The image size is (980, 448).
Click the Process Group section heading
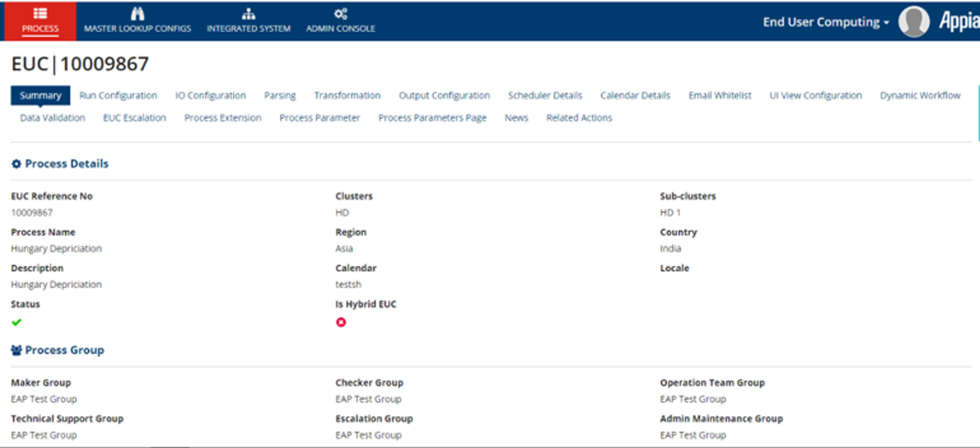click(x=64, y=350)
